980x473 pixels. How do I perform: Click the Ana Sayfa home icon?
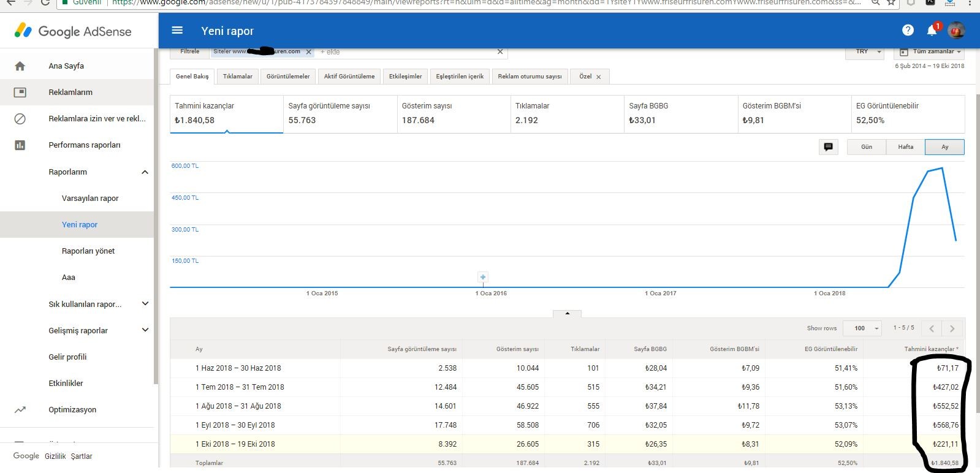[x=20, y=66]
